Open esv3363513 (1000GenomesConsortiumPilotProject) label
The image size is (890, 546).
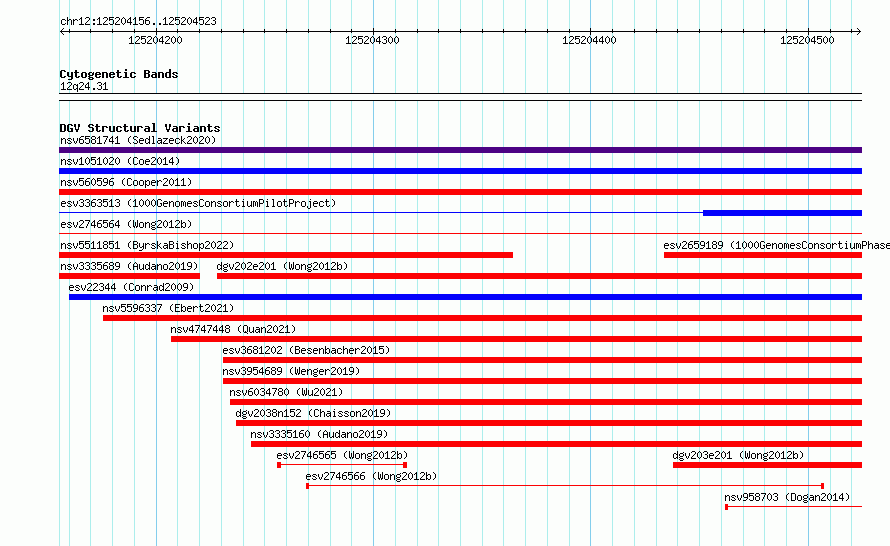[198, 203]
